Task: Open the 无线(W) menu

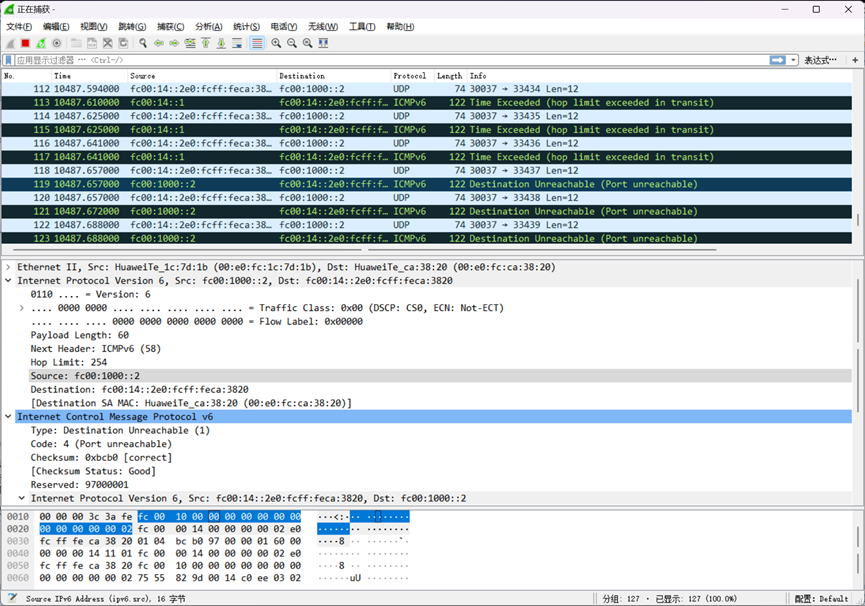Action: click(323, 26)
